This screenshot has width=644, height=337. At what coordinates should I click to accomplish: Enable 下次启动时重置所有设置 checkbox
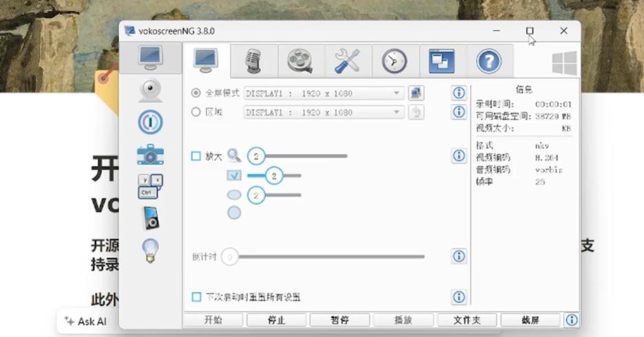pyautogui.click(x=196, y=297)
